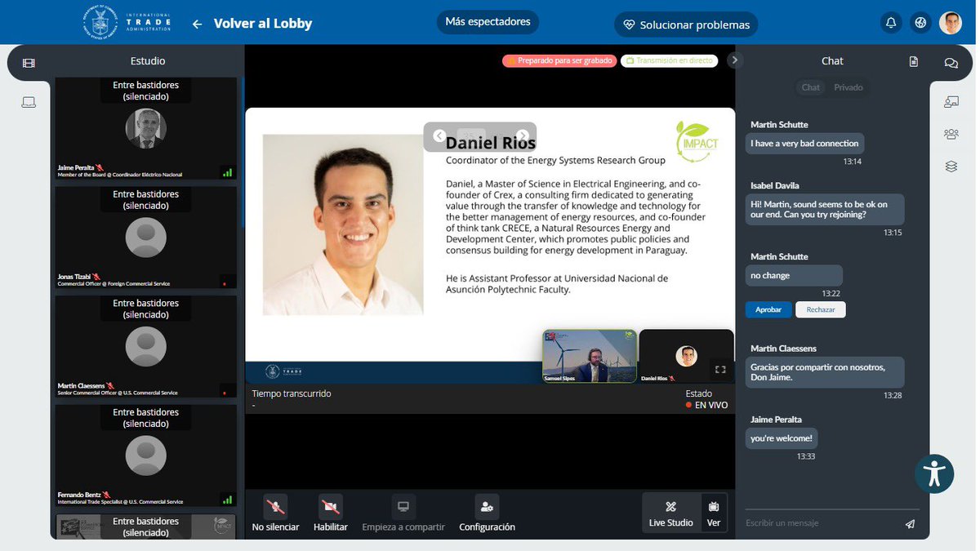Open Configuración settings

point(487,513)
